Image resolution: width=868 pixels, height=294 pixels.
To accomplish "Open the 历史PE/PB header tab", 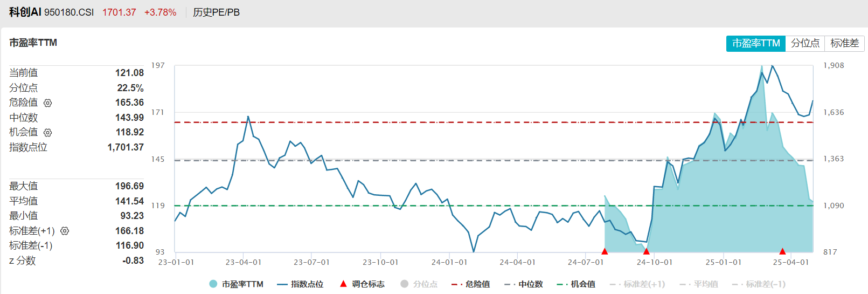I will pyautogui.click(x=216, y=12).
